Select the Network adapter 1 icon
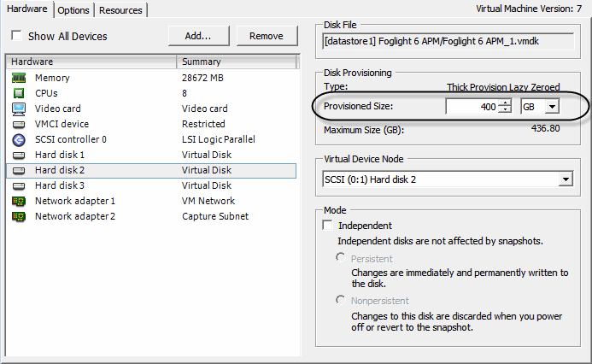This screenshot has width=592, height=364. 19,201
